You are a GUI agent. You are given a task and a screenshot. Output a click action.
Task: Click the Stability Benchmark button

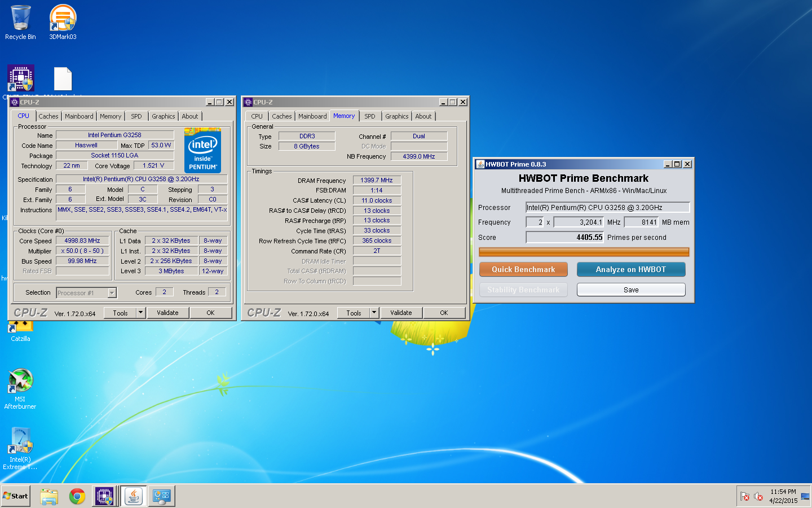[523, 290]
